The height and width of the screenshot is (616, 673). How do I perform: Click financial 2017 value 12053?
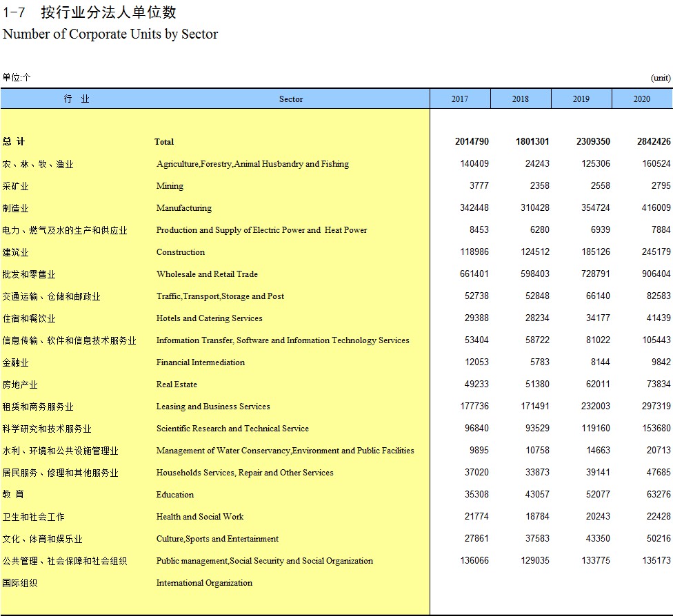(477, 362)
